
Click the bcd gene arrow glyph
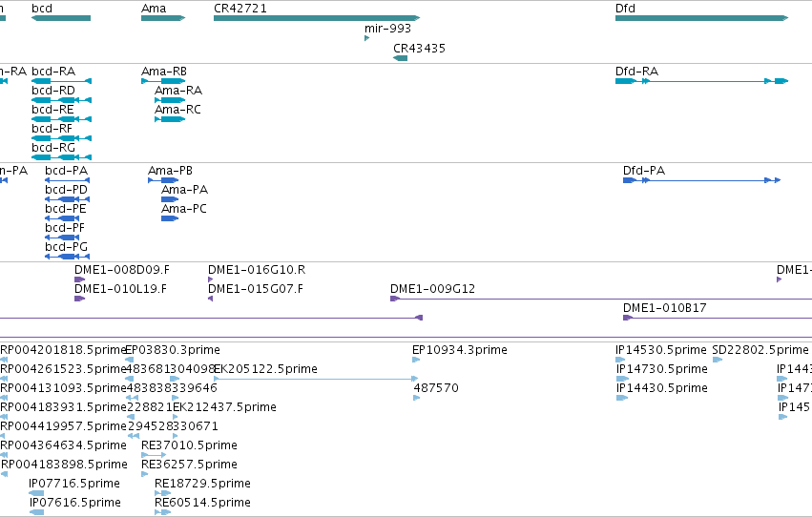coord(61,18)
